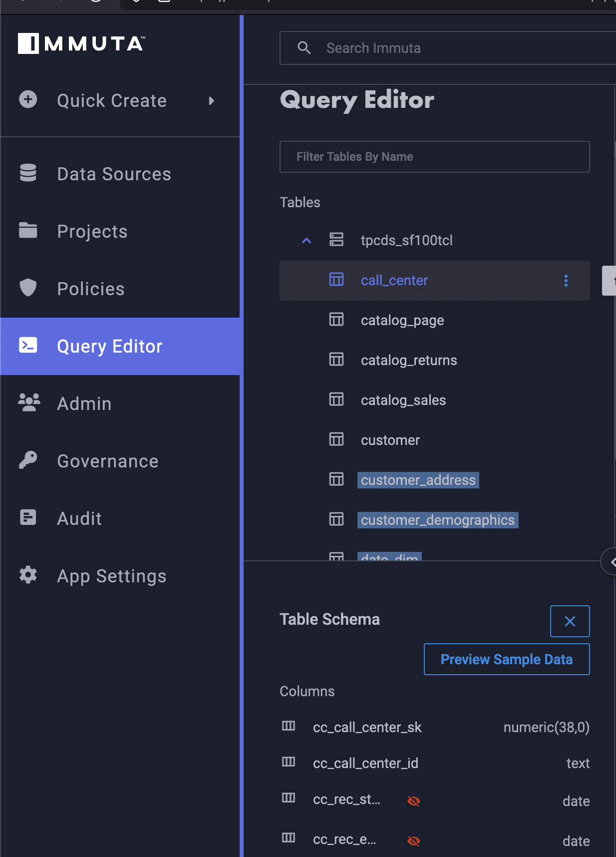This screenshot has width=616, height=857.
Task: Open the Projects page
Action: [x=120, y=231]
